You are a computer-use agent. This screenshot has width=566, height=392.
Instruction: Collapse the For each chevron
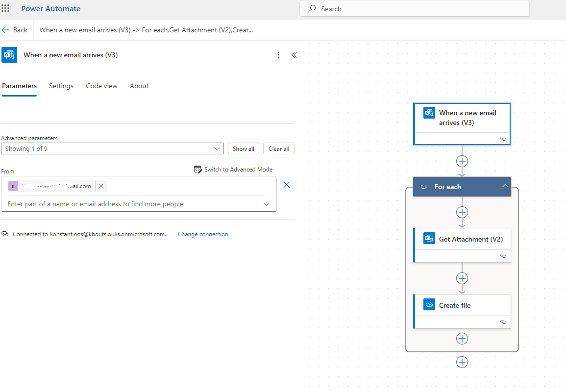(505, 186)
